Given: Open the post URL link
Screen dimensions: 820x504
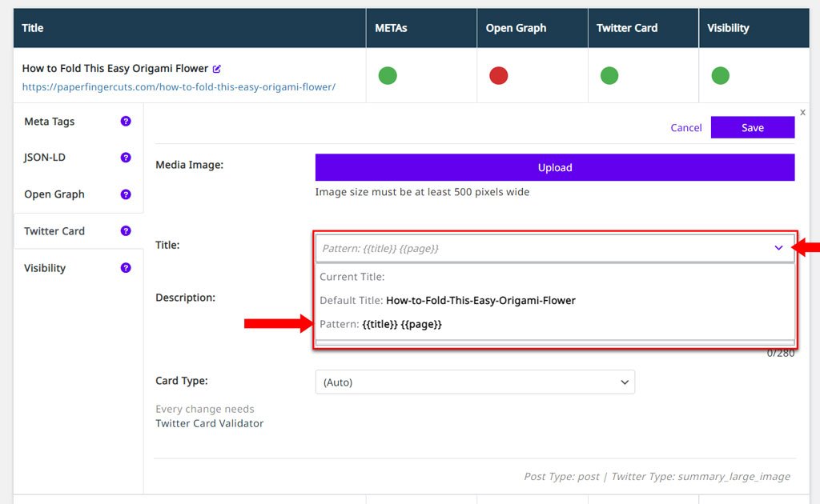Looking at the screenshot, I should point(179,87).
